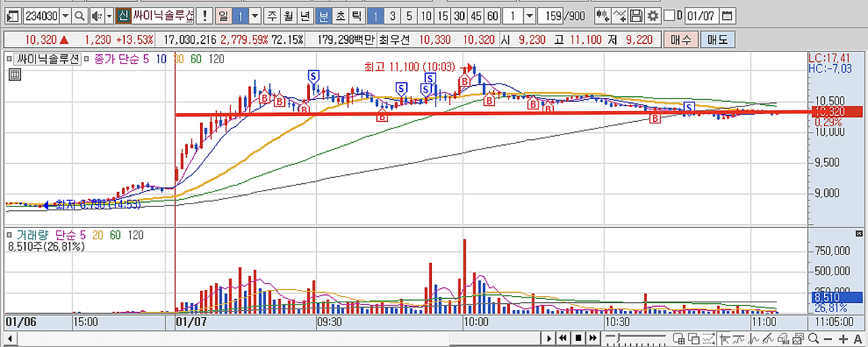Open the stock code 234030 dropdown
The width and height of the screenshot is (868, 347).
coord(65,16)
